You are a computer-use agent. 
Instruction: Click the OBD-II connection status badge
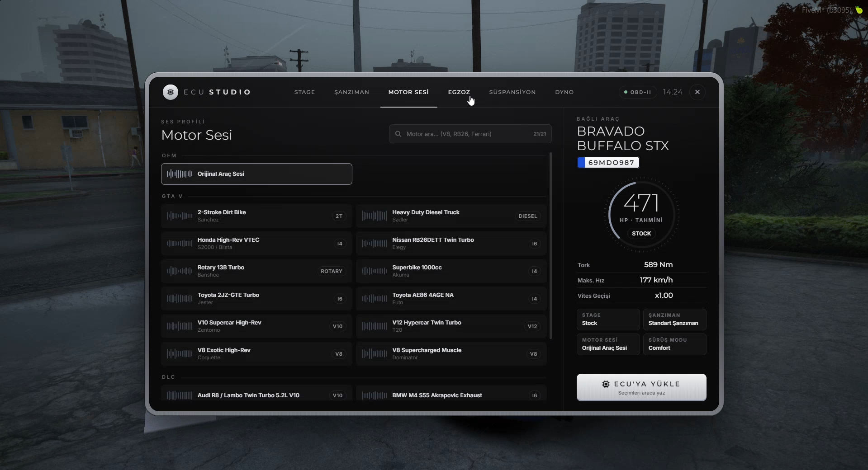pos(637,92)
